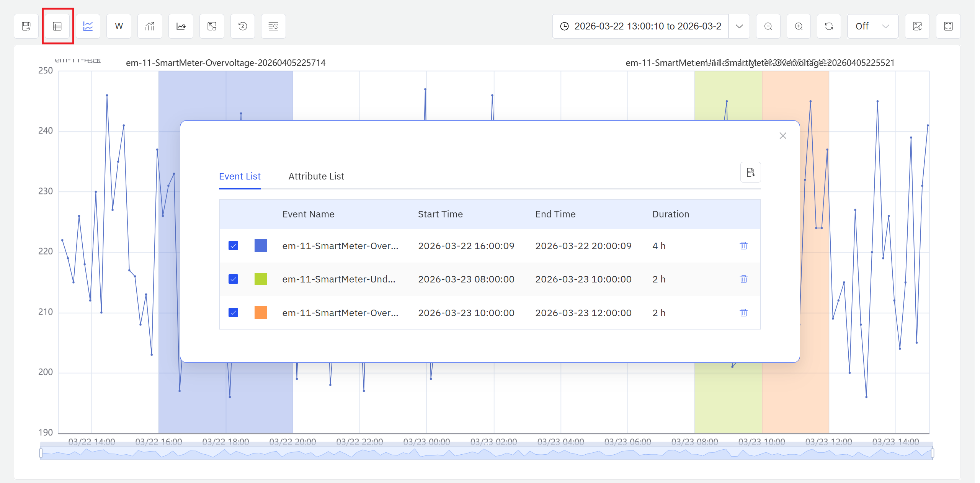Click the add-line-chart toolbar icon
Viewport: 980px width, 483px height.
point(181,26)
